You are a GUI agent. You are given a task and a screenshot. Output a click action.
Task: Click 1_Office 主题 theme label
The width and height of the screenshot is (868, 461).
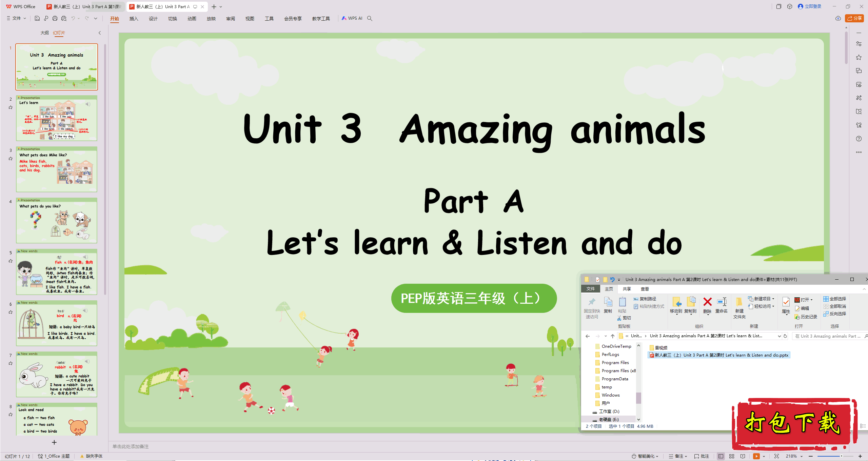pos(54,456)
